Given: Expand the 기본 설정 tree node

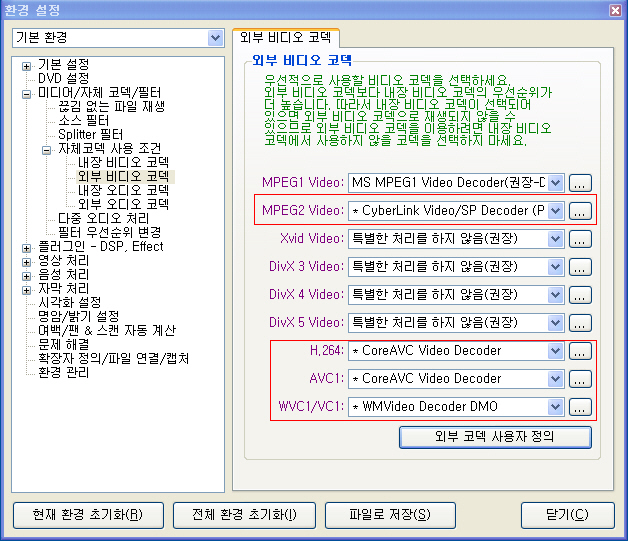Looking at the screenshot, I should [26, 66].
